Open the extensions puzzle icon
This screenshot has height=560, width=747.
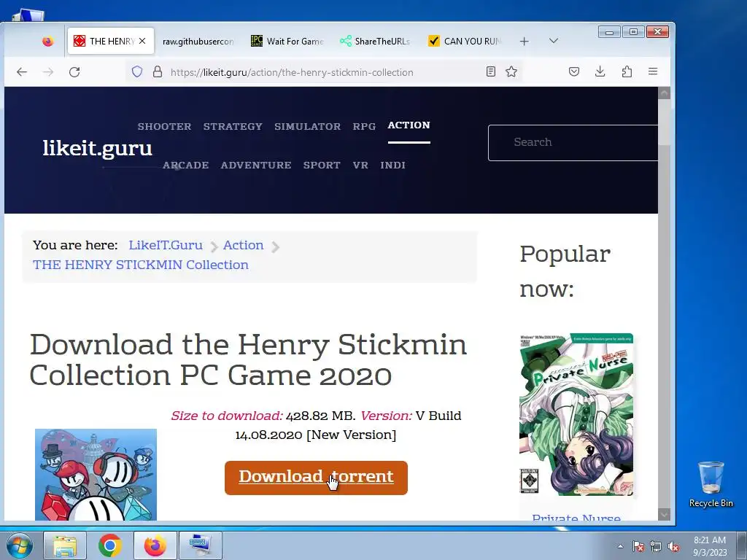[627, 72]
